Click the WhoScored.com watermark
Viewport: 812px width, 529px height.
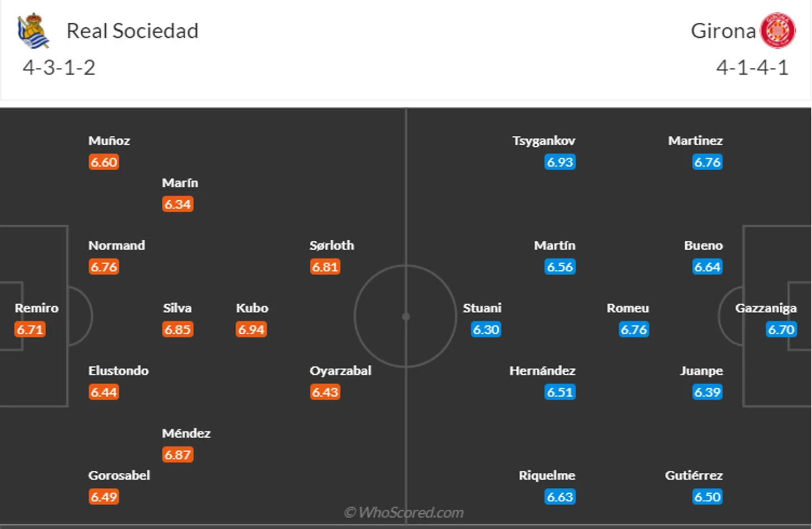[404, 512]
